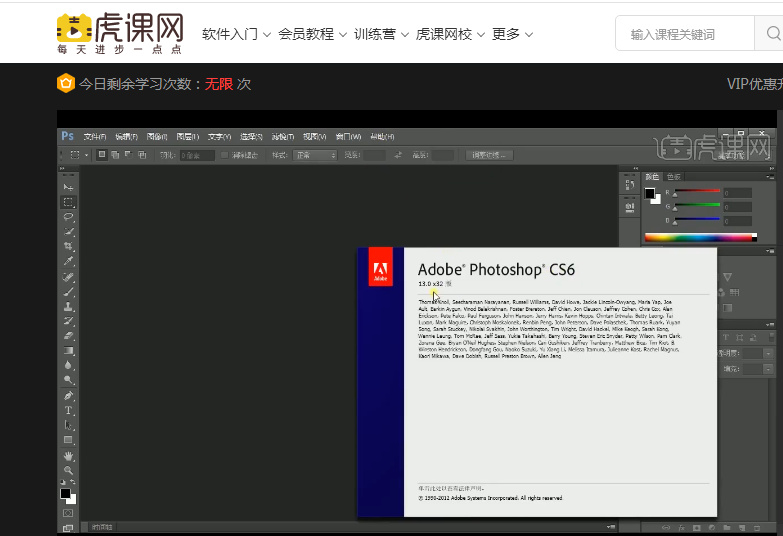Image resolution: width=783 pixels, height=536 pixels.
Task: Choose Add to Selection mode
Action: (115, 155)
